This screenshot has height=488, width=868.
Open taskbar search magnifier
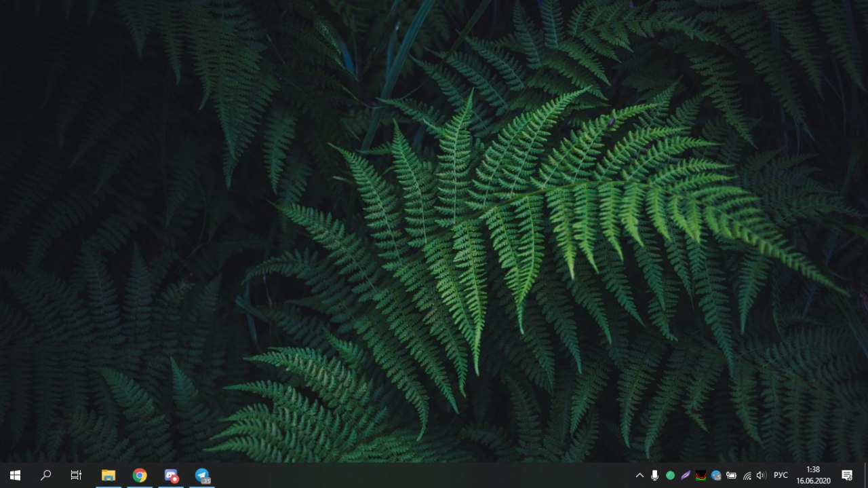pos(45,475)
